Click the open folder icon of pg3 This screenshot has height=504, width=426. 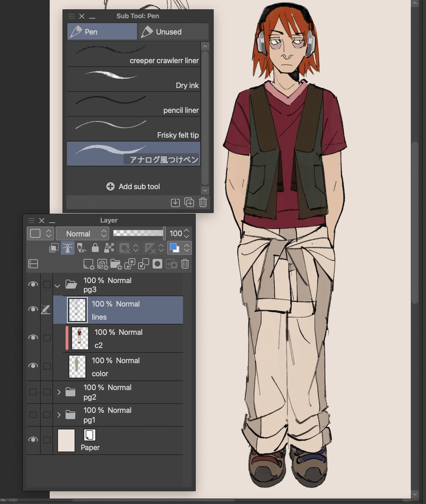(x=71, y=285)
